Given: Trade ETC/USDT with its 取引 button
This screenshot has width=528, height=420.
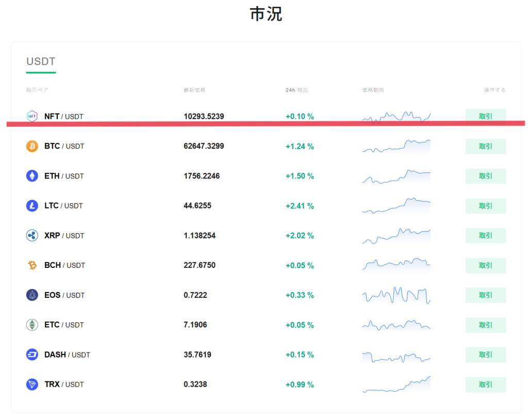Looking at the screenshot, I should click(486, 325).
